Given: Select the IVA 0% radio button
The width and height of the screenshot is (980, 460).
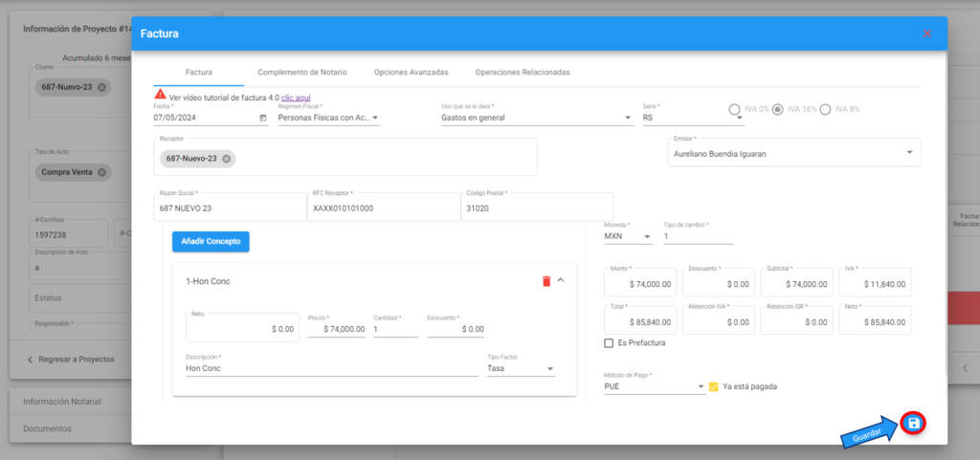Looking at the screenshot, I should 735,109.
